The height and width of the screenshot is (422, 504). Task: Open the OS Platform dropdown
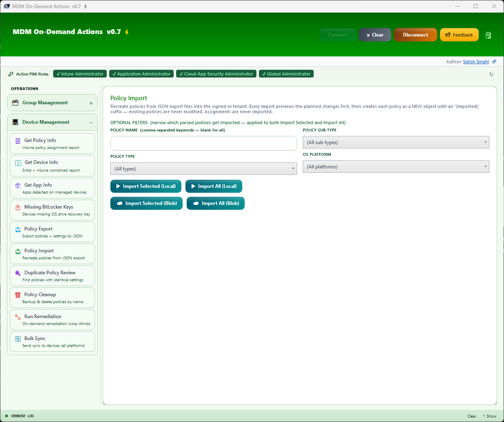coord(396,167)
